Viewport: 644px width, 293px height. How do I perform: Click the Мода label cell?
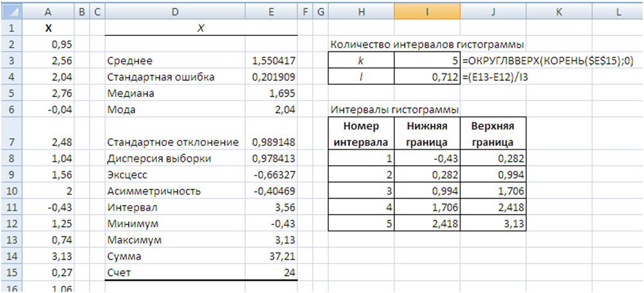pyautogui.click(x=176, y=110)
